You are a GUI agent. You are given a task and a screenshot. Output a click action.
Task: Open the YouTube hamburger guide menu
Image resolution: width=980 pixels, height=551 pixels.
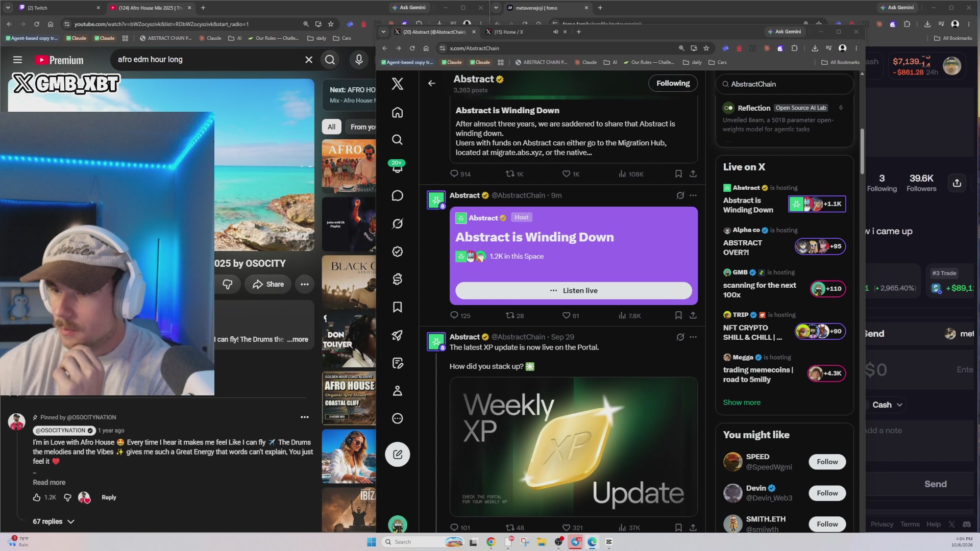click(17, 60)
